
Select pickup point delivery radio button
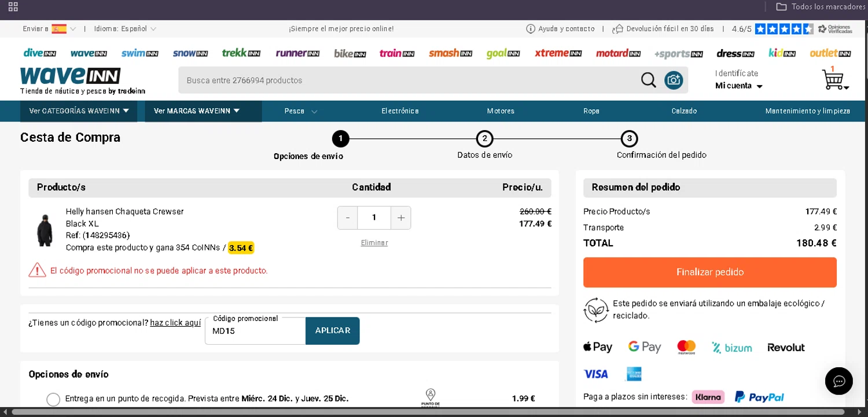[x=53, y=399]
